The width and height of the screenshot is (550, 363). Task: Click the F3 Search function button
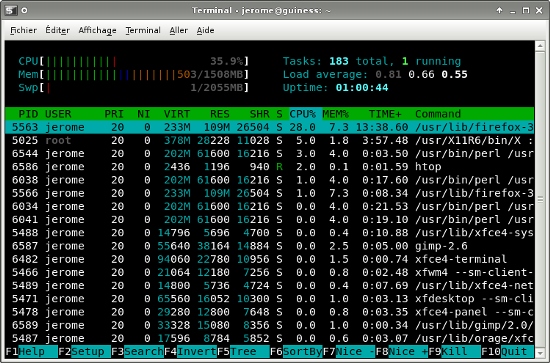(138, 351)
